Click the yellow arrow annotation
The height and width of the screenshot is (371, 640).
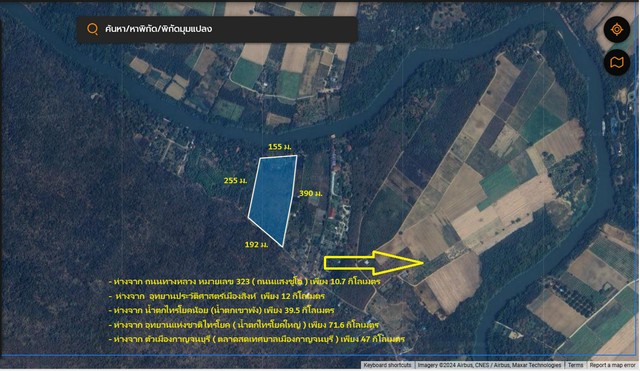374,263
